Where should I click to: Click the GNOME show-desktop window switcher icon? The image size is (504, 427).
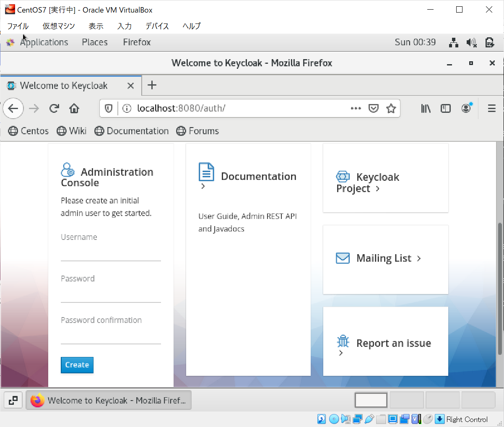pos(13,400)
